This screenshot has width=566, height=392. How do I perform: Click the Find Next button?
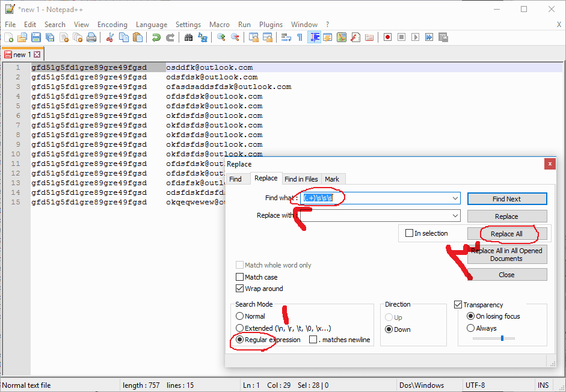(506, 199)
